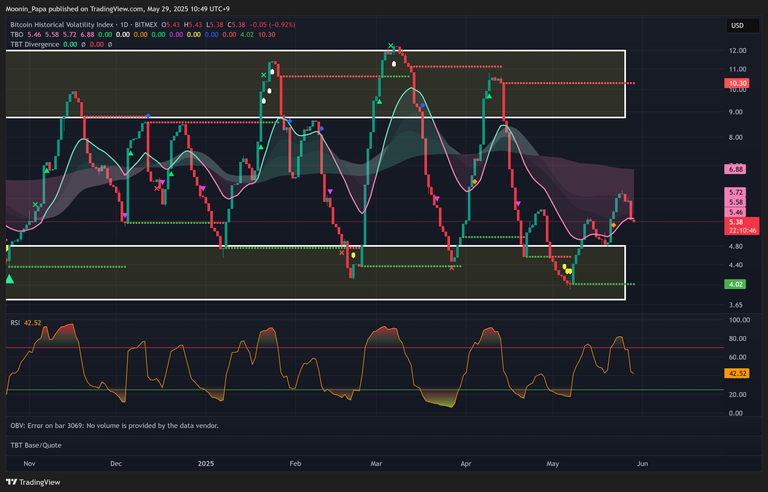The width and height of the screenshot is (768, 492).
Task: Click the Jun label on the time axis
Action: click(642, 463)
